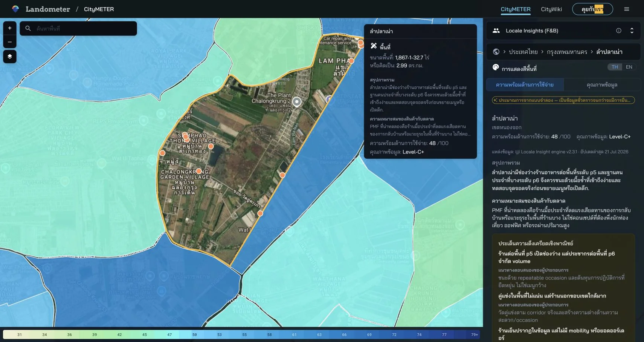The height and width of the screenshot is (342, 644).
Task: Click the model estimate notice banner
Action: (x=563, y=100)
